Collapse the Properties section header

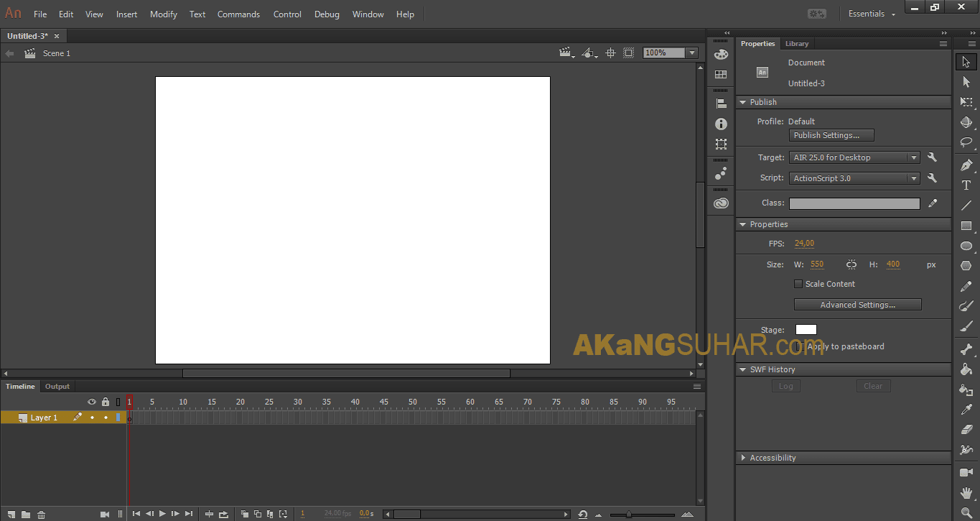(x=743, y=224)
